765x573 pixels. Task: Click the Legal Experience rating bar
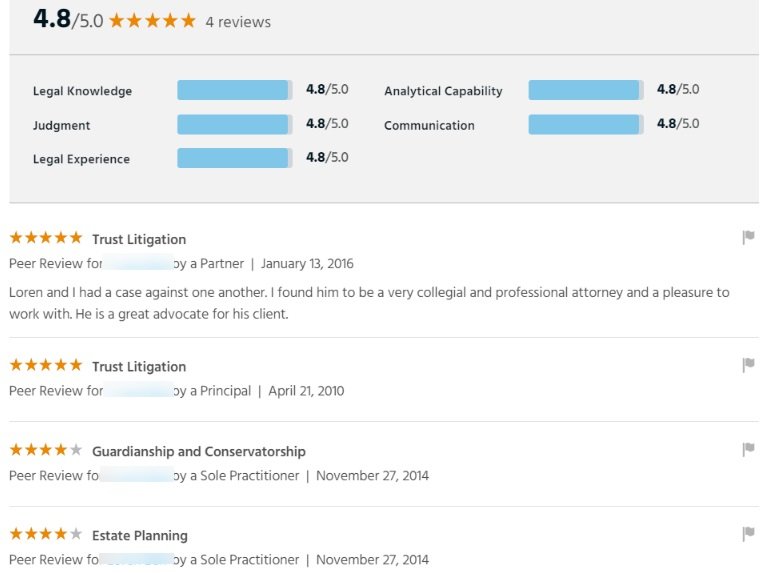coord(235,158)
